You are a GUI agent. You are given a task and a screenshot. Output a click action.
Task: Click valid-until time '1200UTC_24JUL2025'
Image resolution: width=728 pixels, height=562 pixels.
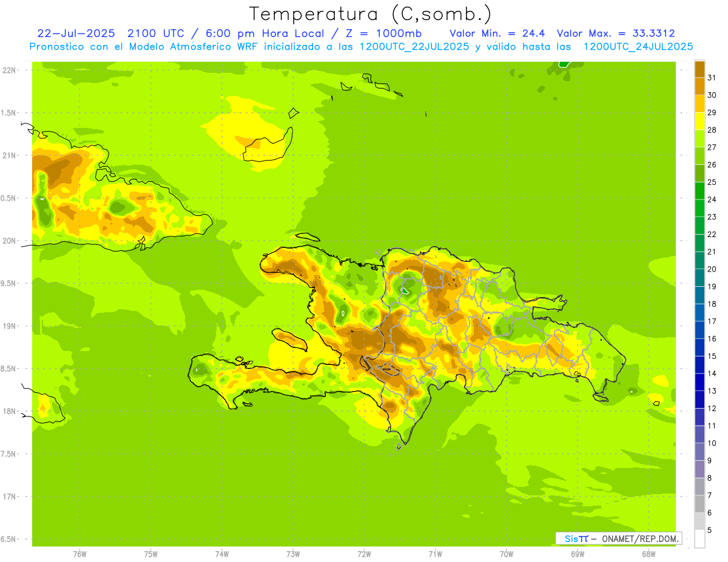(x=638, y=47)
